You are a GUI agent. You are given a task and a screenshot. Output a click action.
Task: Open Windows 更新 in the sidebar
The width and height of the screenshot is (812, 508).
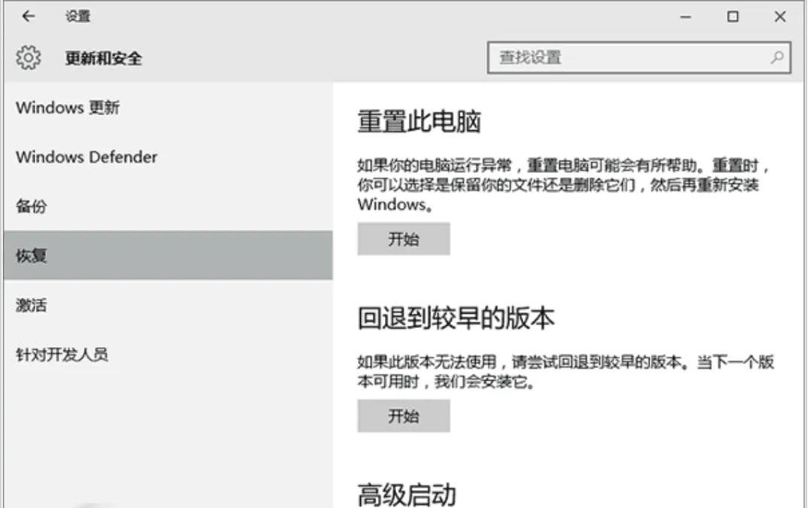point(68,108)
